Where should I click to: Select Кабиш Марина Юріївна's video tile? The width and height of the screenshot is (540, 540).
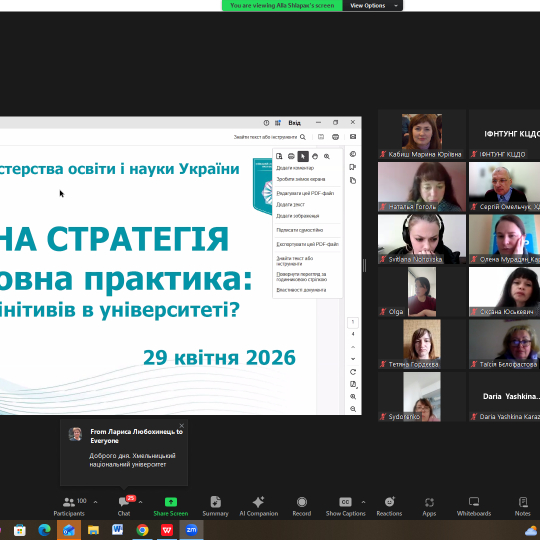point(422,135)
